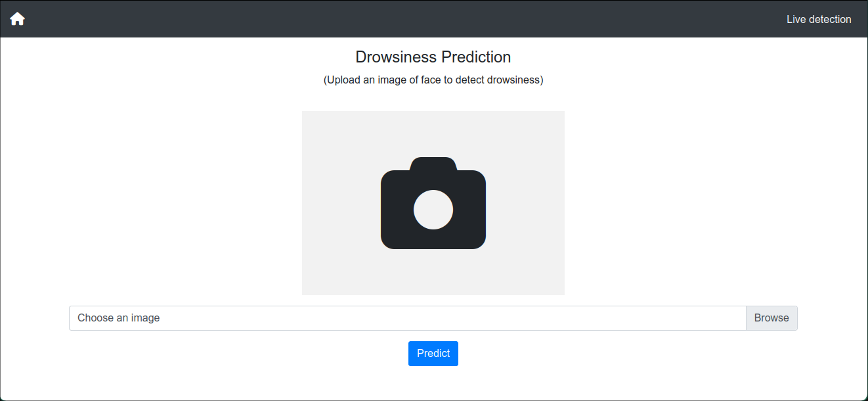Click the white lens circle of camera
Image resolution: width=868 pixels, height=401 pixels.
(x=433, y=210)
